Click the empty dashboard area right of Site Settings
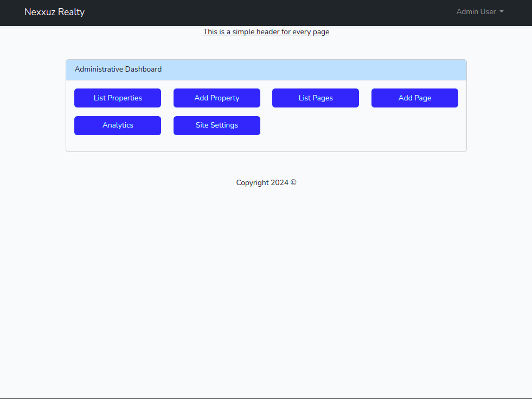532x399 pixels. (x=363, y=125)
